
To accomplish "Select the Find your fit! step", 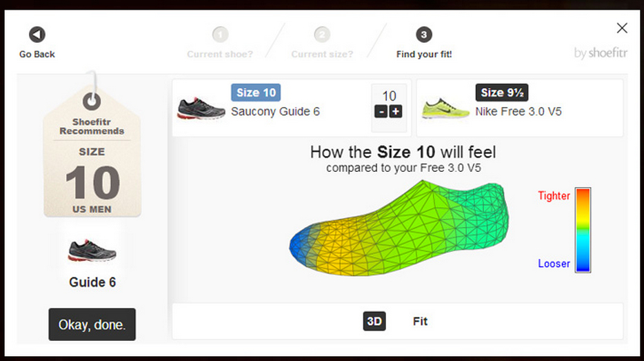I will tap(424, 54).
